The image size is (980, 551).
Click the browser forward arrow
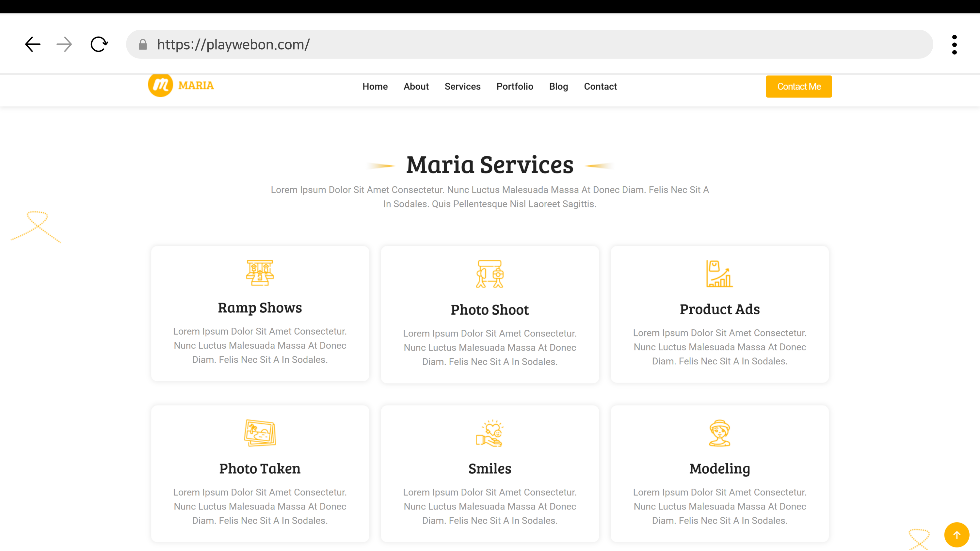coord(64,44)
